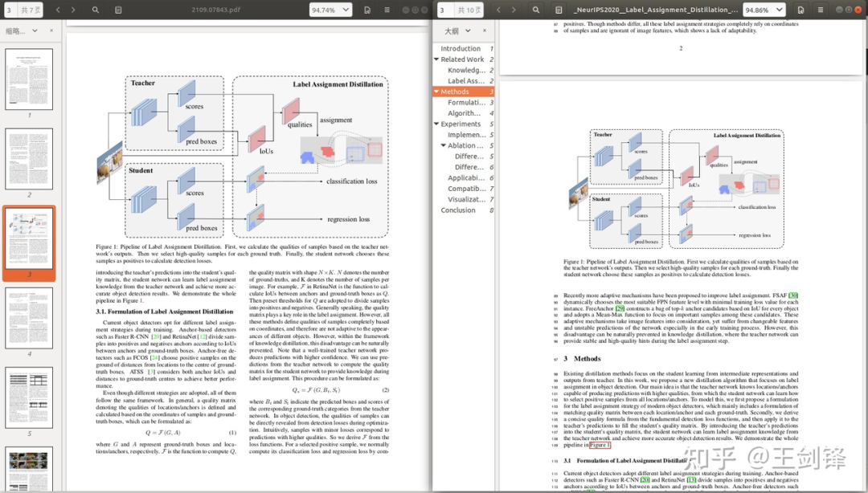Screen dimensions: 868x493
Task: Close the NeurIPS2020 window
Action: point(858,10)
